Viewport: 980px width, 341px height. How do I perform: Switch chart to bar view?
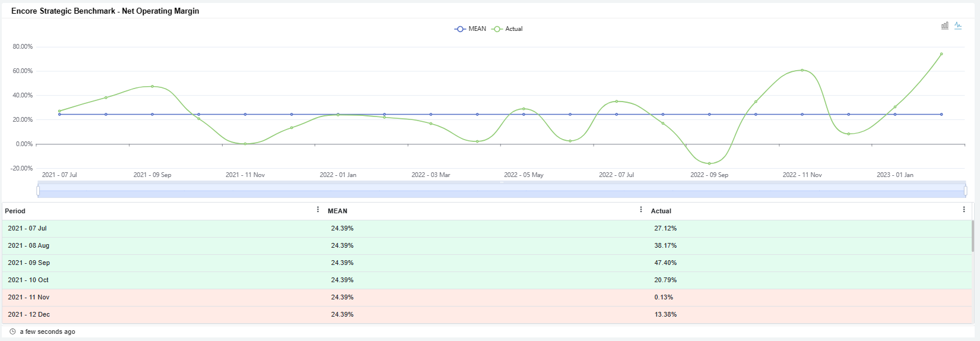point(944,26)
